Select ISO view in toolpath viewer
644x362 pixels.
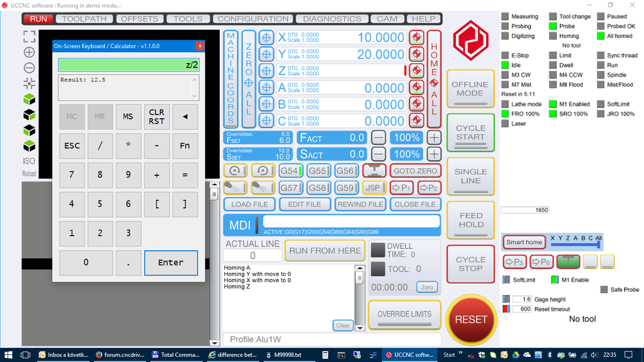click(x=29, y=161)
